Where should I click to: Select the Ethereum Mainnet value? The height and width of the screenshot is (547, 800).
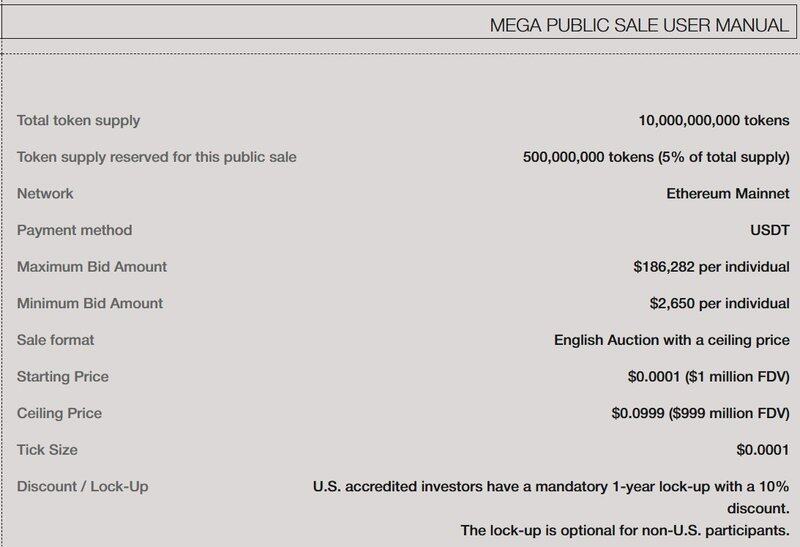(728, 194)
